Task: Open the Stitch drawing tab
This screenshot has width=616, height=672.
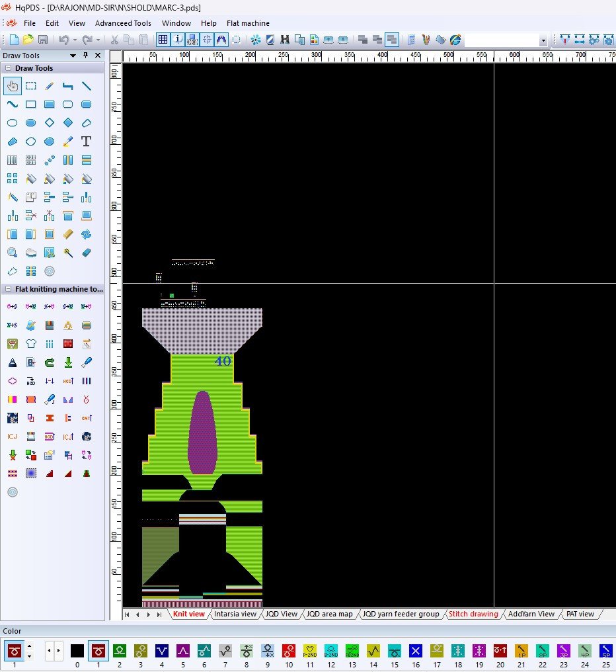Action: click(473, 614)
